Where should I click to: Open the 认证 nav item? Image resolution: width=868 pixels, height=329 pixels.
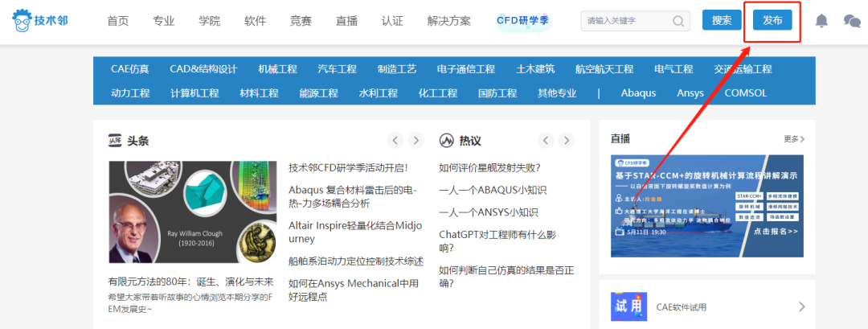pyautogui.click(x=392, y=21)
